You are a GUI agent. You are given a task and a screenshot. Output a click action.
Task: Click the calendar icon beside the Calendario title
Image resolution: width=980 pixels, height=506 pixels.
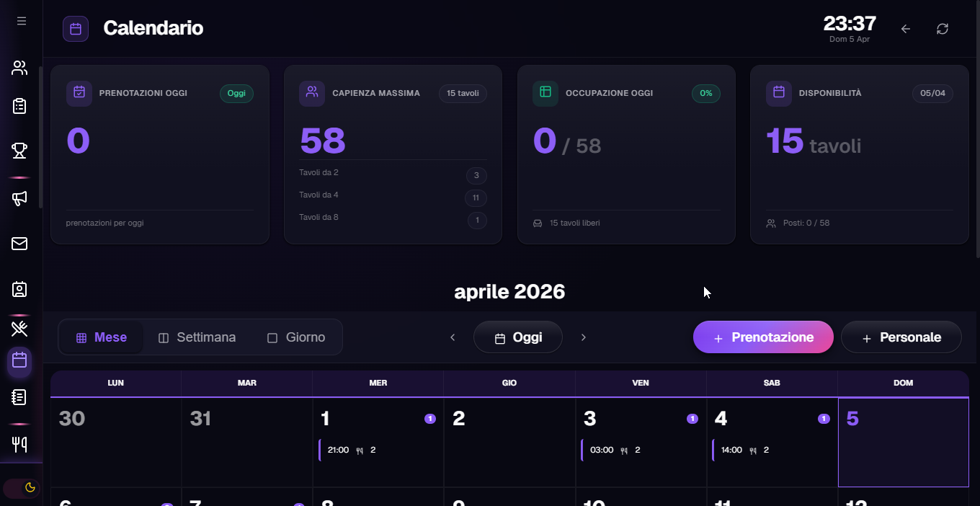click(76, 29)
